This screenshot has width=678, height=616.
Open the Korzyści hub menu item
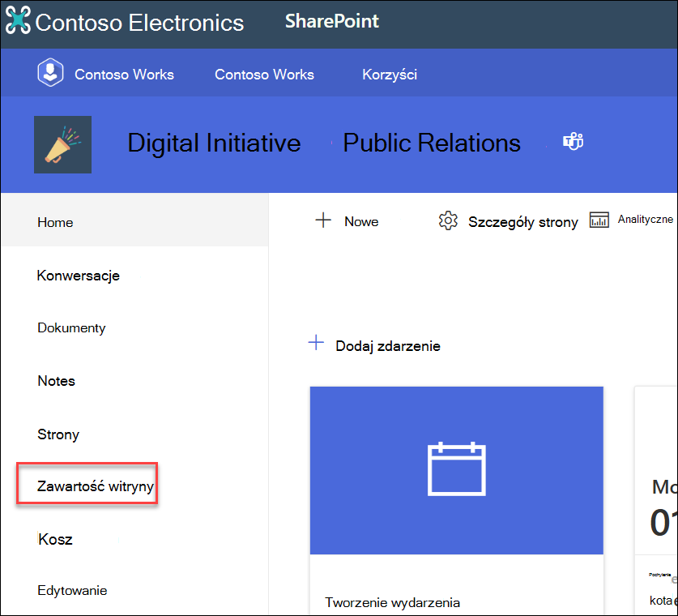390,75
